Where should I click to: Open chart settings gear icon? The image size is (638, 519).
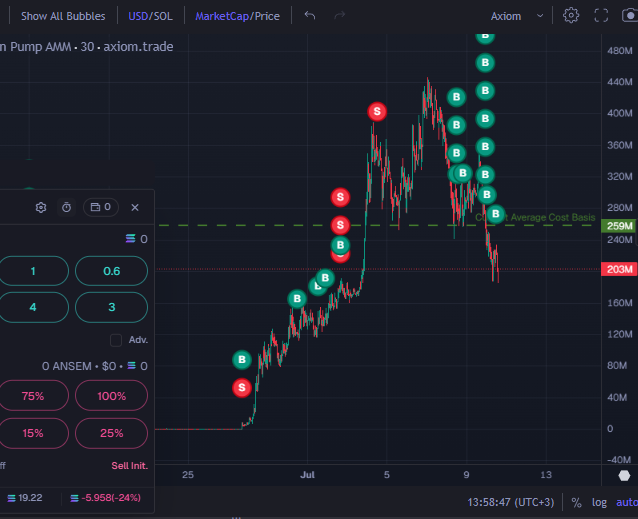(571, 15)
